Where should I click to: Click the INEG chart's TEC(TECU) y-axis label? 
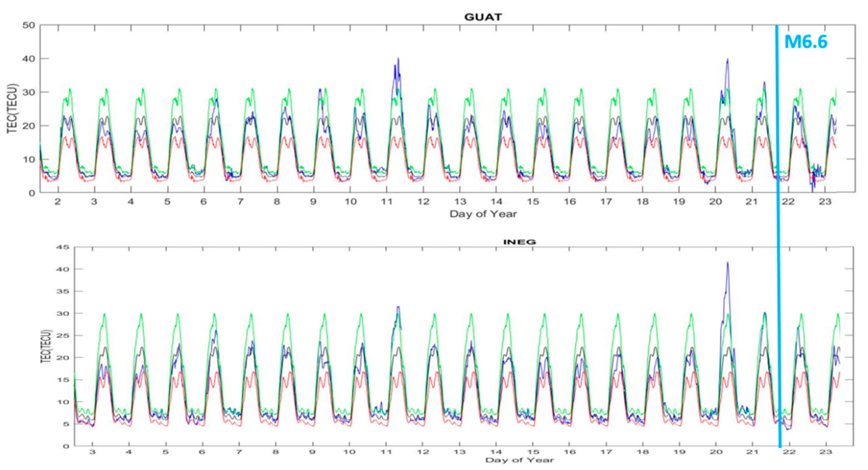click(47, 346)
